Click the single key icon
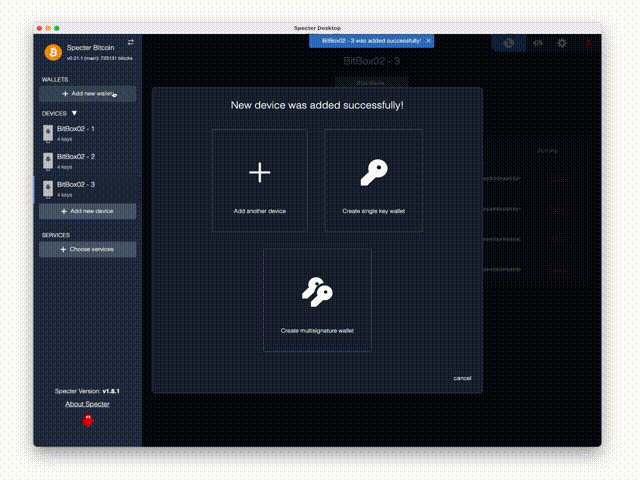Viewport: 640px width, 480px height. (x=374, y=172)
